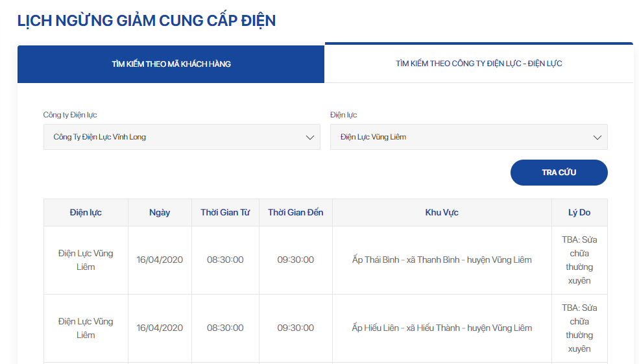Click the Công ty Điện lực field label
Image resolution: width=639 pixels, height=364 pixels.
click(70, 115)
